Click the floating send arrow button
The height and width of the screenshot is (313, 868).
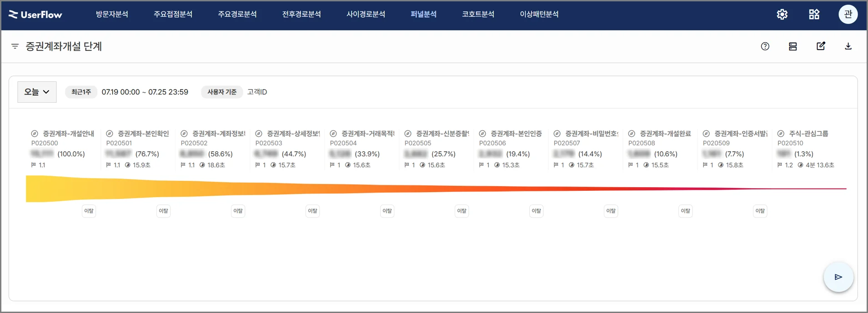click(838, 277)
